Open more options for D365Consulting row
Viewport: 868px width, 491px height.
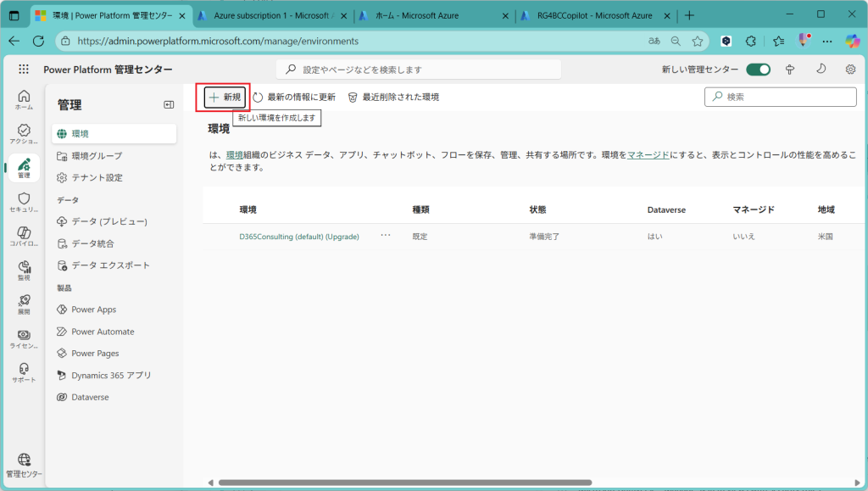386,235
